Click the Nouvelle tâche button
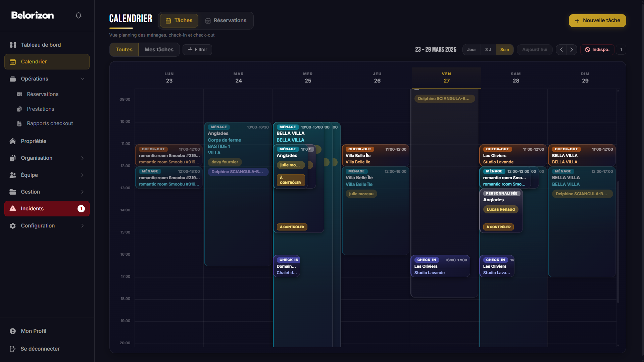 [597, 20]
